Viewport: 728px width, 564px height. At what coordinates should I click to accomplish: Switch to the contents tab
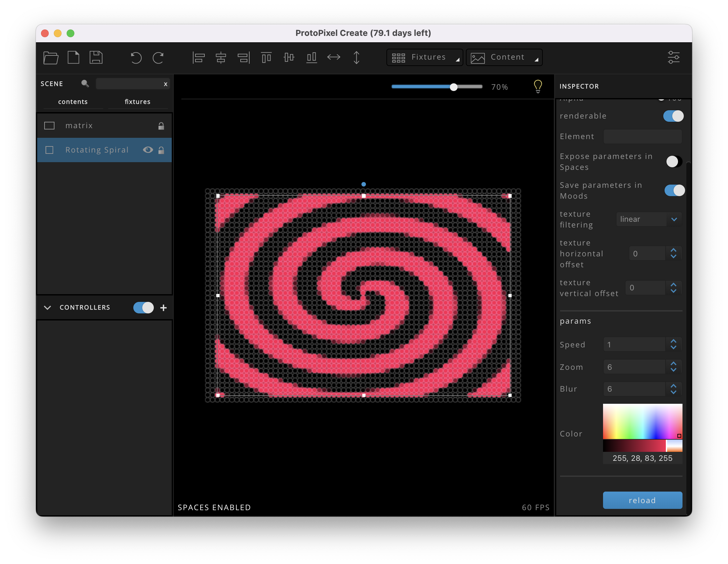tap(73, 102)
